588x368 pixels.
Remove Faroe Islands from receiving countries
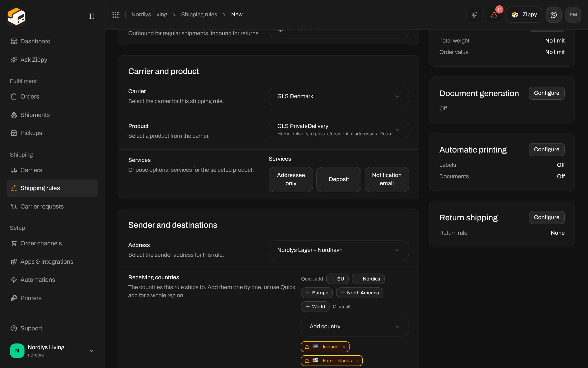(x=357, y=361)
